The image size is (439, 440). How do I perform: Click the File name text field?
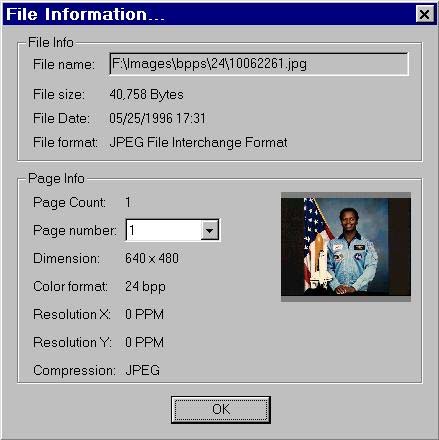pyautogui.click(x=259, y=64)
